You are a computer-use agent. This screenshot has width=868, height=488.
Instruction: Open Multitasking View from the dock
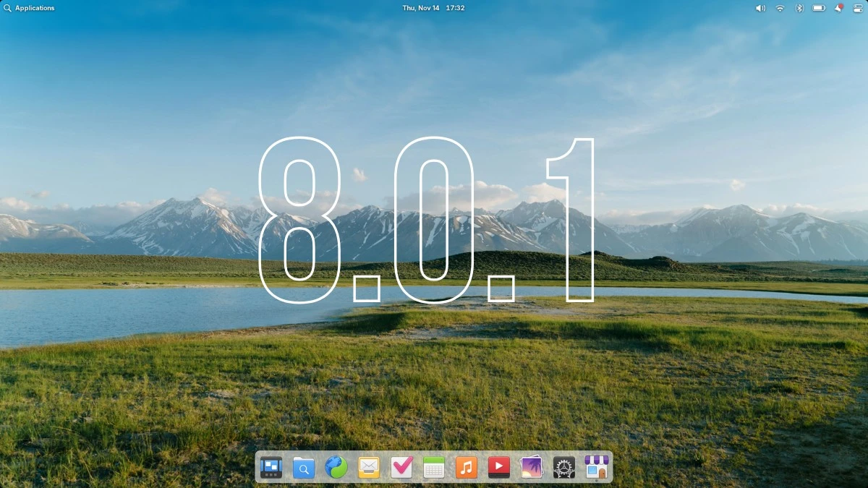pos(271,467)
